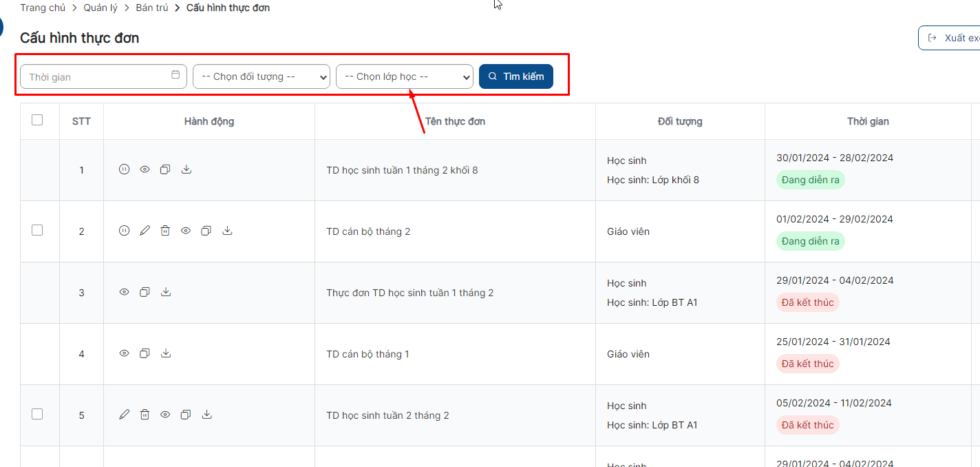Click 'Giáo viên' in the 'TD cán bộ tháng 1' row
Image resolution: width=980 pixels, height=467 pixels.
628,354
